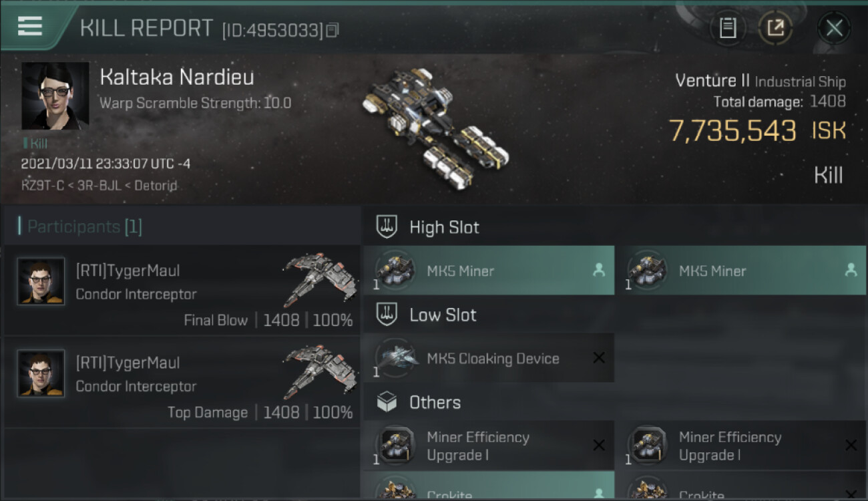Open the clipboard notes icon
868x501 pixels.
click(x=728, y=28)
